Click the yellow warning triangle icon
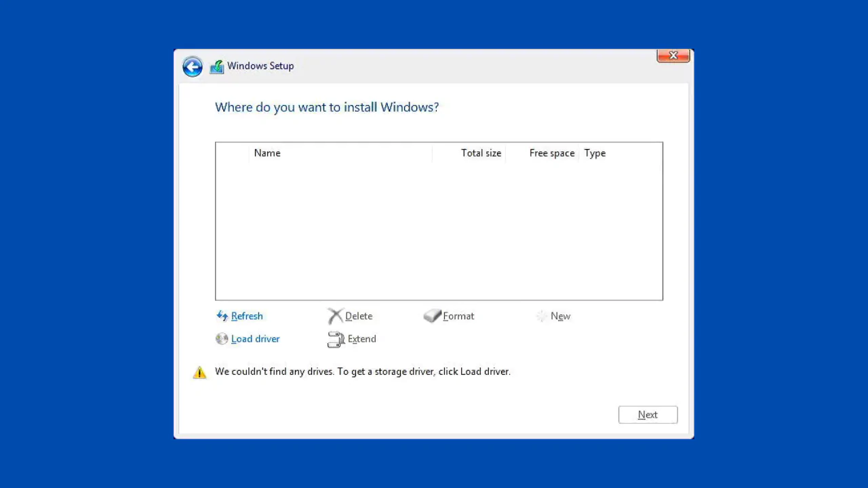 [199, 372]
